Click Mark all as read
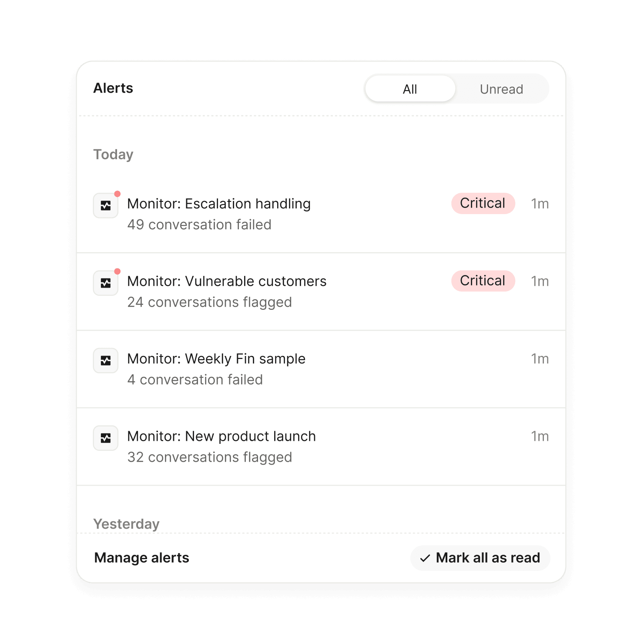 pos(480,558)
